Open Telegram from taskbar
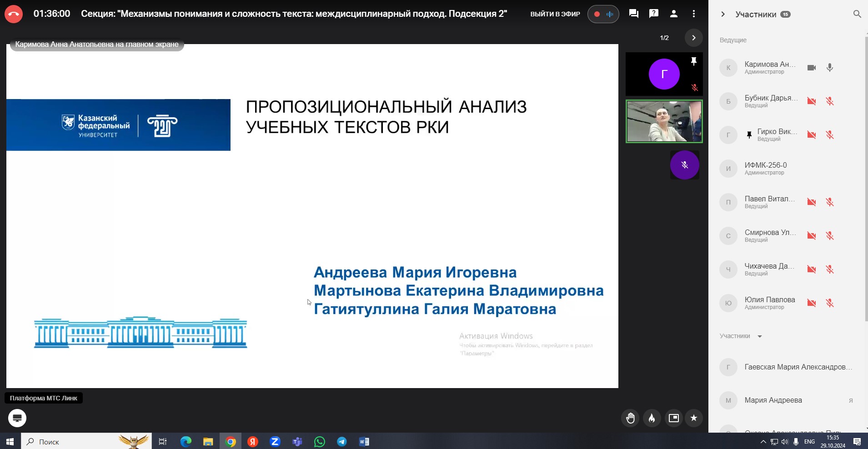This screenshot has height=449, width=868. 342,441
